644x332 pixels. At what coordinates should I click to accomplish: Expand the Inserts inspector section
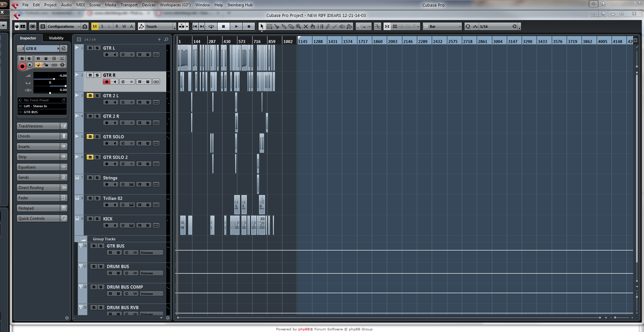click(x=42, y=147)
